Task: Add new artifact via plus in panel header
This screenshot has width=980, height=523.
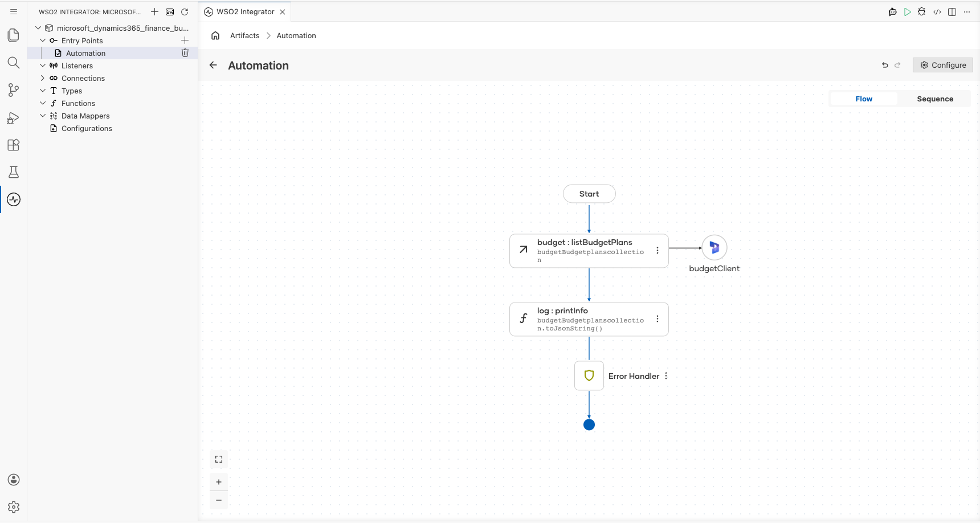Action: click(154, 11)
